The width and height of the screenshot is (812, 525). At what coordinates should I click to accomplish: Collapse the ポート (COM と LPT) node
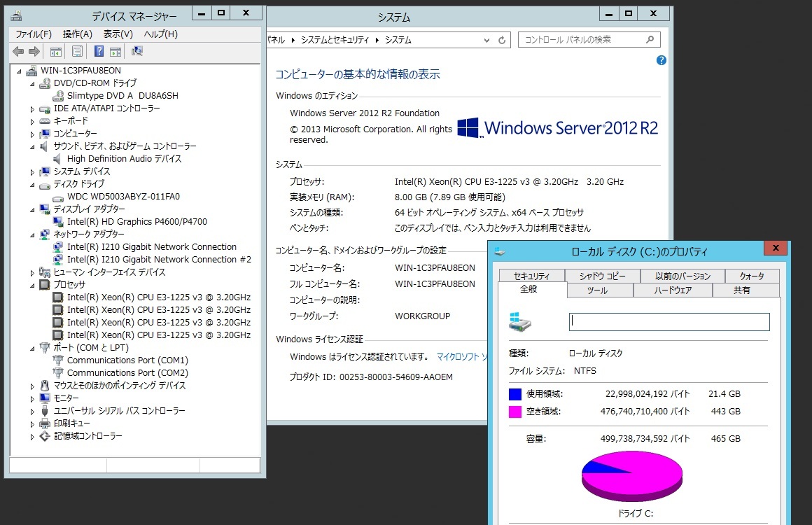32,348
